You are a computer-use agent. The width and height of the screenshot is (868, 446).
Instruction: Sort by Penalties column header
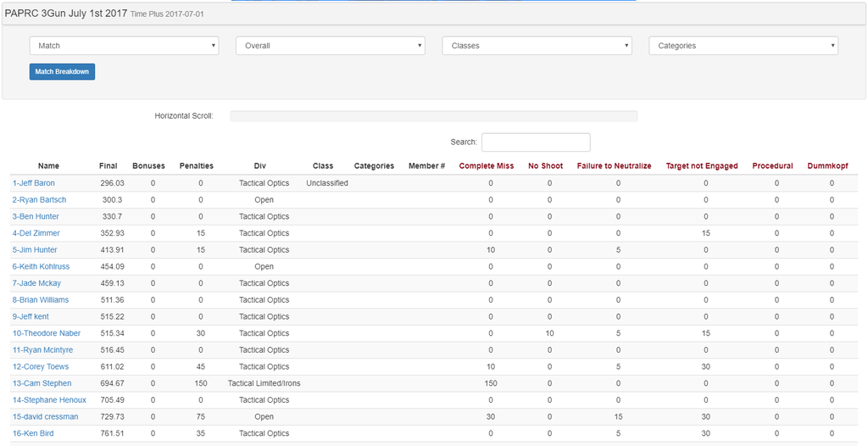pos(197,165)
